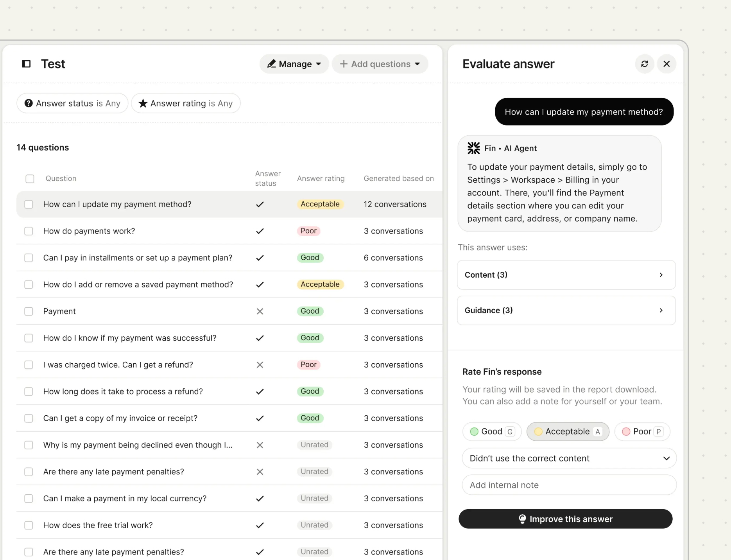The width and height of the screenshot is (731, 560).
Task: Tick the checkbox for 'Payment'
Action: click(29, 311)
